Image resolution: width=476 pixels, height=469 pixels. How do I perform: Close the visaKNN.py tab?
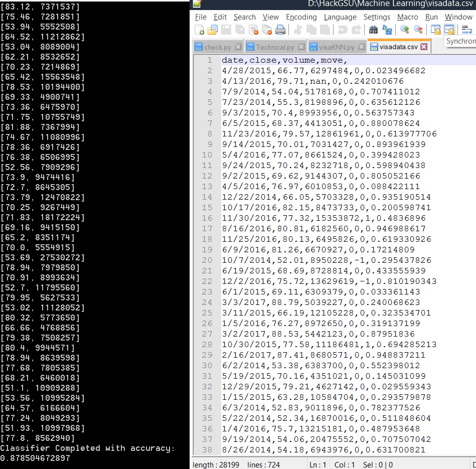[362, 47]
